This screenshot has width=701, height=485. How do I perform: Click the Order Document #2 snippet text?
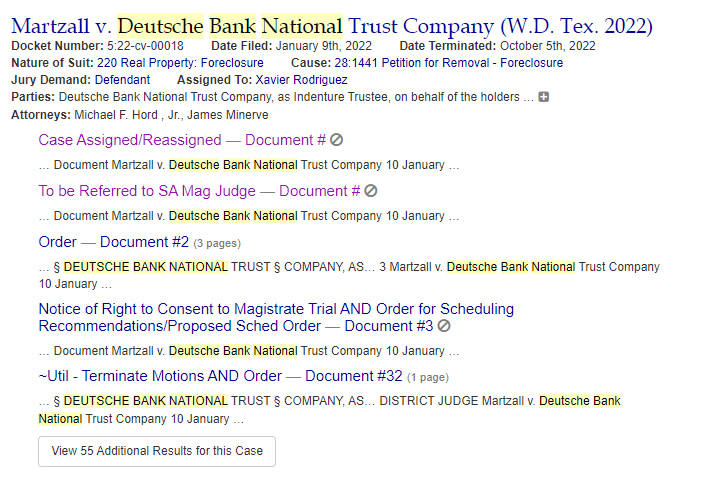click(x=349, y=275)
